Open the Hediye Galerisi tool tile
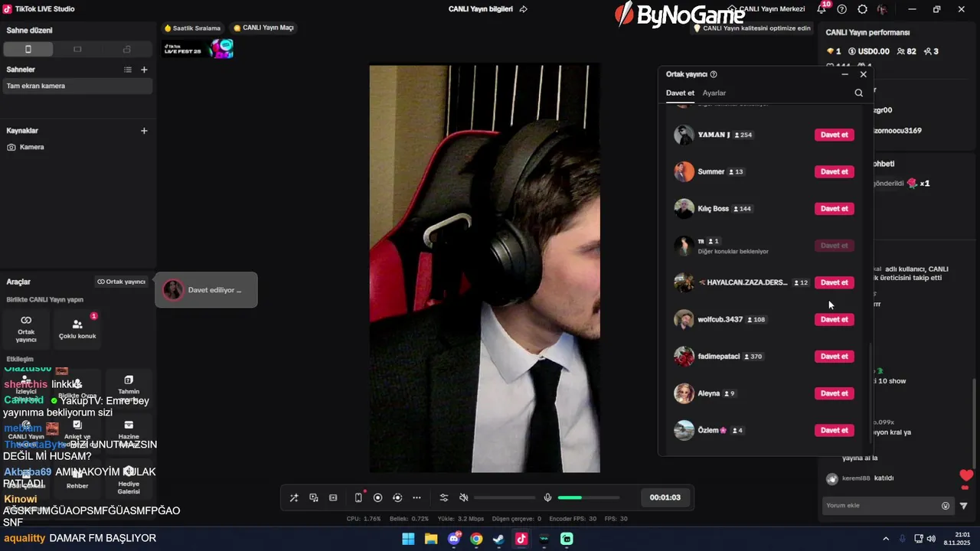Viewport: 980px width, 551px height. click(129, 479)
